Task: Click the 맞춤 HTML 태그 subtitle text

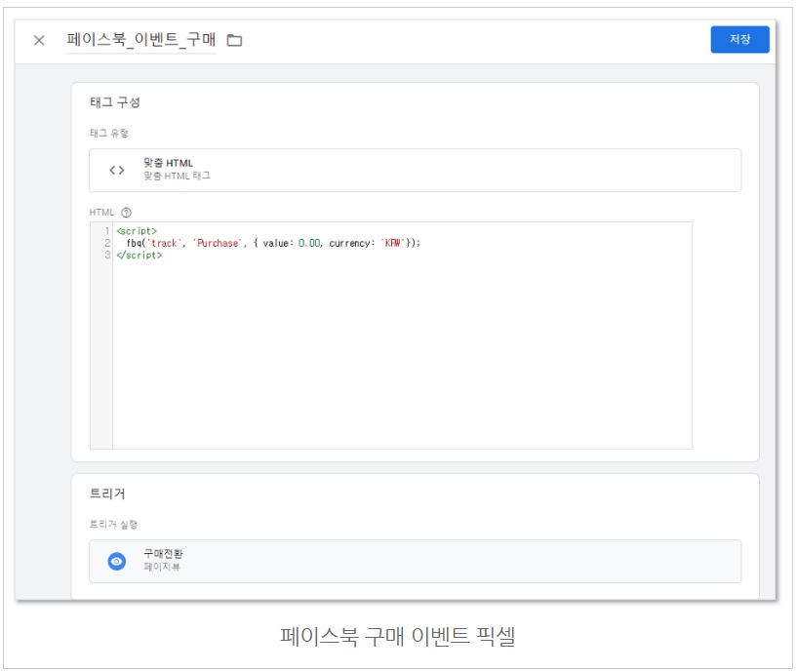Action: click(x=177, y=176)
